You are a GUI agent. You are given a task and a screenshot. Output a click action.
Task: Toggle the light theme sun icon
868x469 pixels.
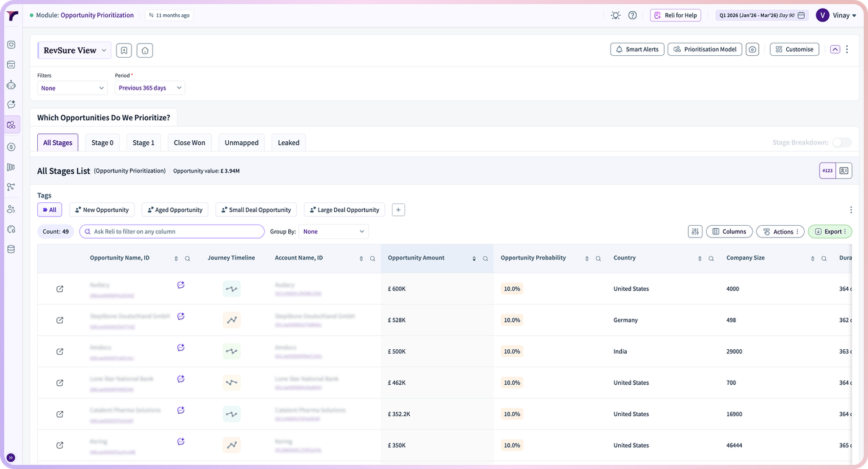615,16
